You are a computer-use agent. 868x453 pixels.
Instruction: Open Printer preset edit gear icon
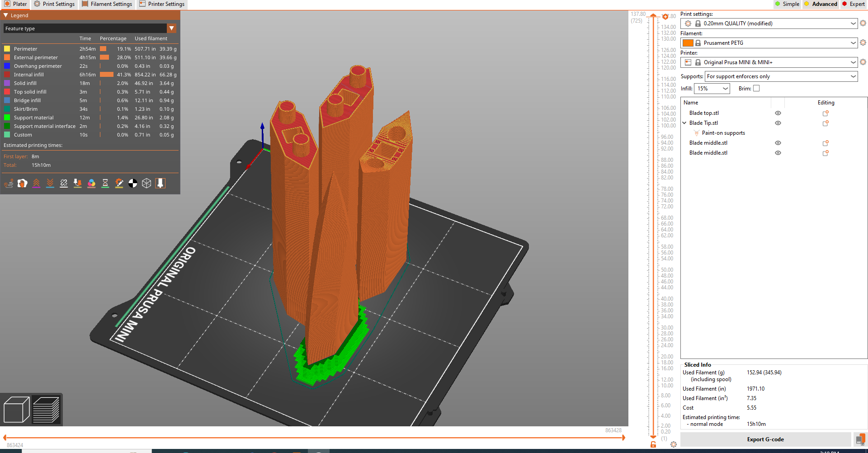tap(863, 62)
